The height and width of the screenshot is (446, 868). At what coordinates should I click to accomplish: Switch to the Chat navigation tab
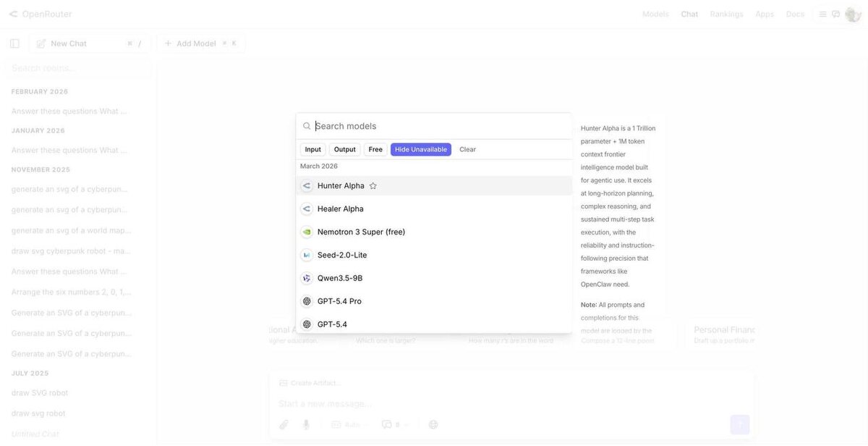(x=689, y=14)
